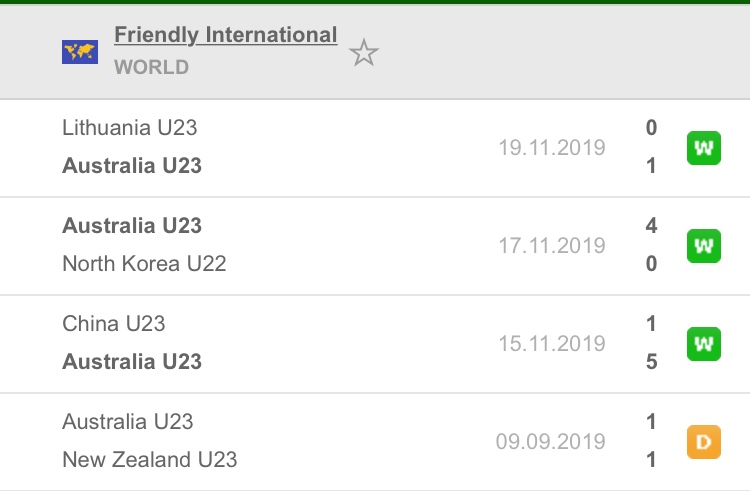Select Australia U23 in the 17.11.2019 match
Image resolution: width=750 pixels, height=491 pixels.
(132, 225)
